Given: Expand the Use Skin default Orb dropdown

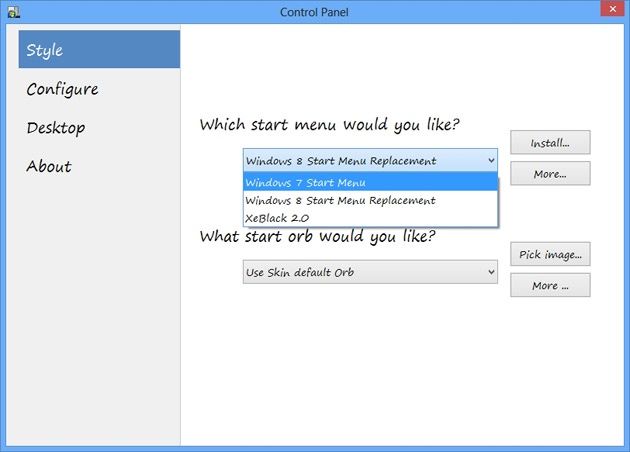Looking at the screenshot, I should tap(370, 272).
